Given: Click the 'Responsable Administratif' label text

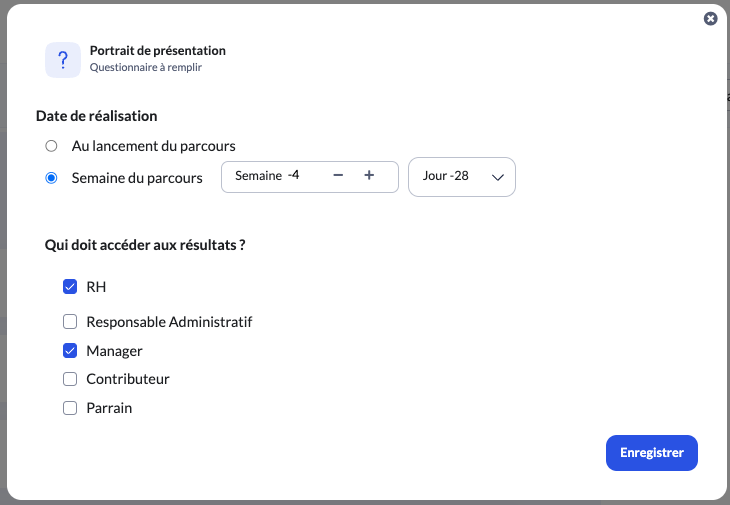Looking at the screenshot, I should click(169, 322).
